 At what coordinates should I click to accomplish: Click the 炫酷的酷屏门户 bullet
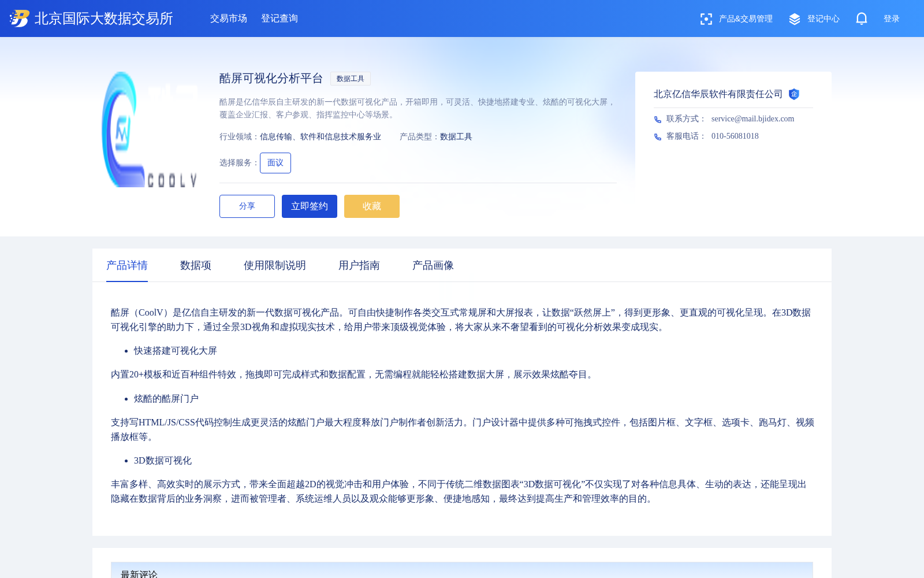pyautogui.click(x=166, y=399)
